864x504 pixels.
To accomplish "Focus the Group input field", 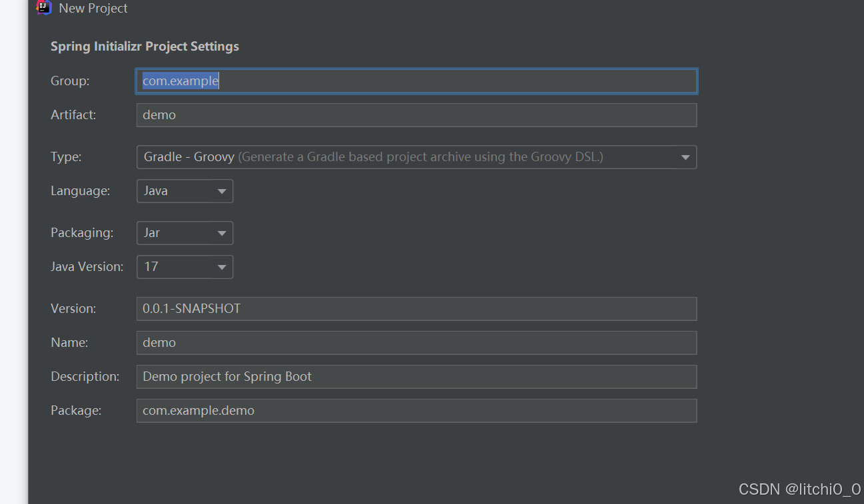I will pos(416,81).
